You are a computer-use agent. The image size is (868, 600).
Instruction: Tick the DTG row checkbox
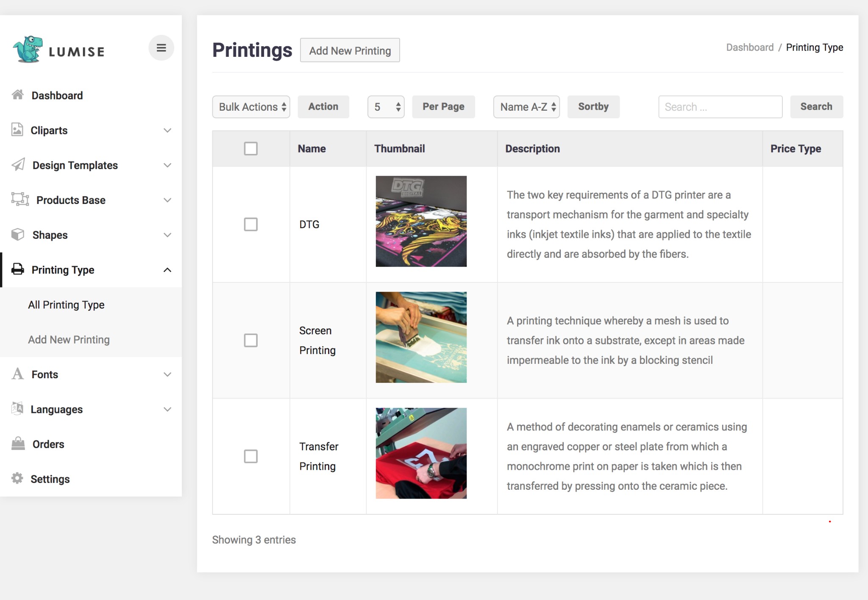pos(250,224)
